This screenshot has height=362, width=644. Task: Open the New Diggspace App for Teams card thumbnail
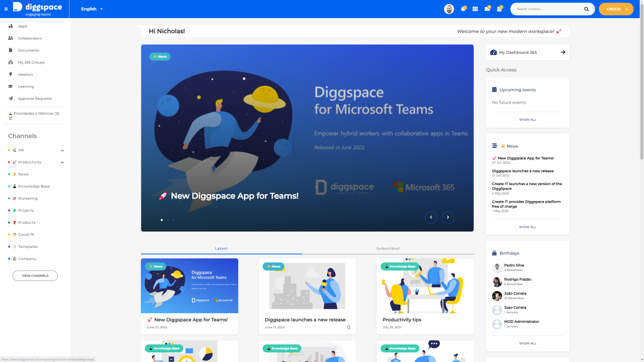pyautogui.click(x=190, y=286)
